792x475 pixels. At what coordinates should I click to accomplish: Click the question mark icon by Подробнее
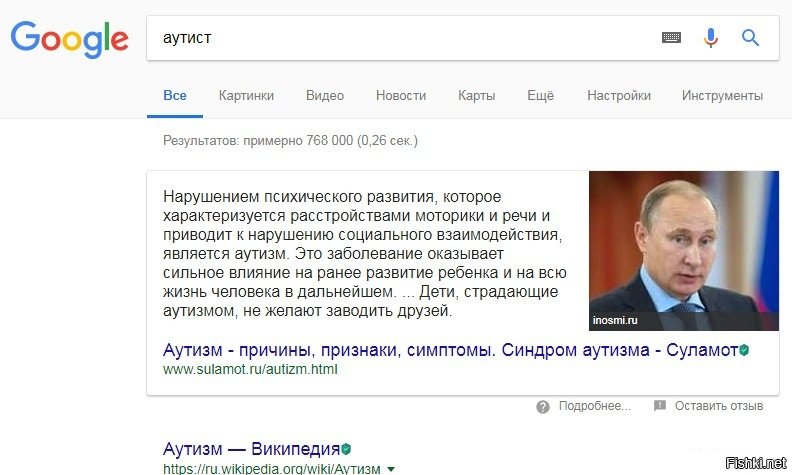(x=543, y=407)
